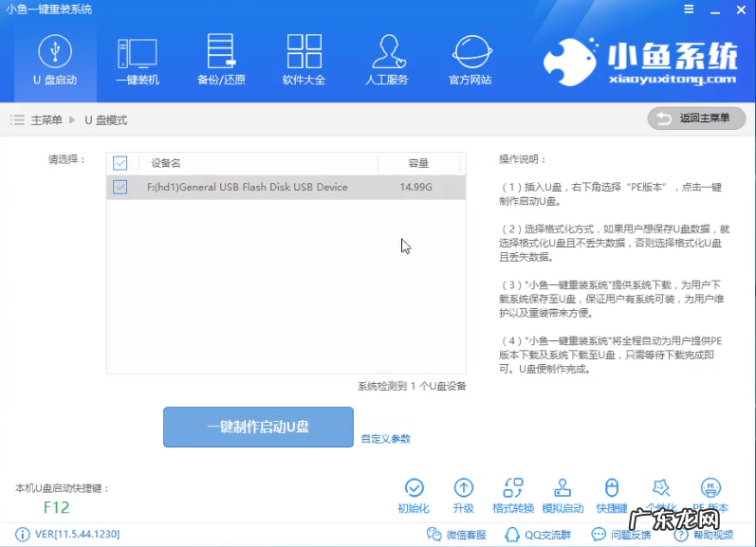Click the 初始化 icon
The image size is (756, 547).
coord(414,496)
